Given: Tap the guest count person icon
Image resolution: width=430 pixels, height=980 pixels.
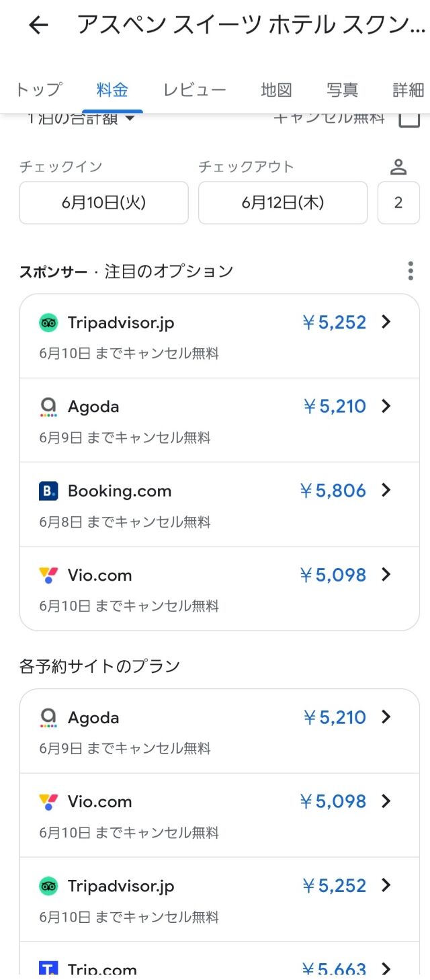Looking at the screenshot, I should 398,167.
